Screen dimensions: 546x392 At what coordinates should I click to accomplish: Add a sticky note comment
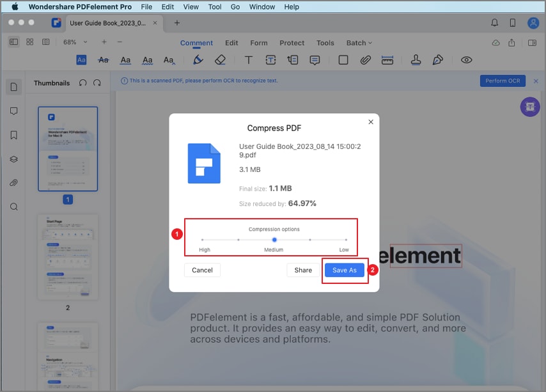point(315,60)
